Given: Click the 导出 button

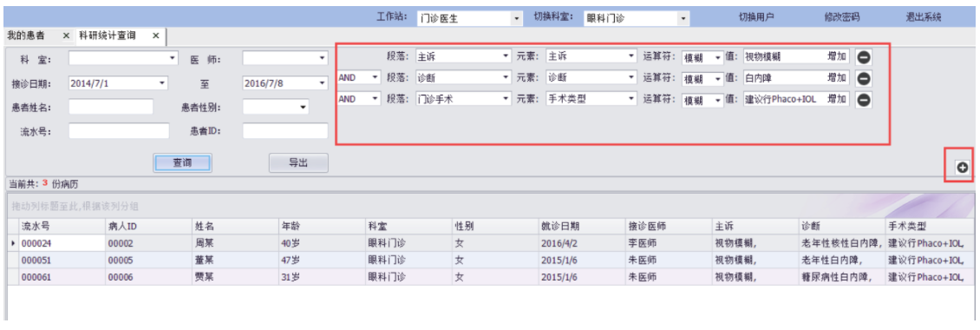Looking at the screenshot, I should (x=298, y=162).
